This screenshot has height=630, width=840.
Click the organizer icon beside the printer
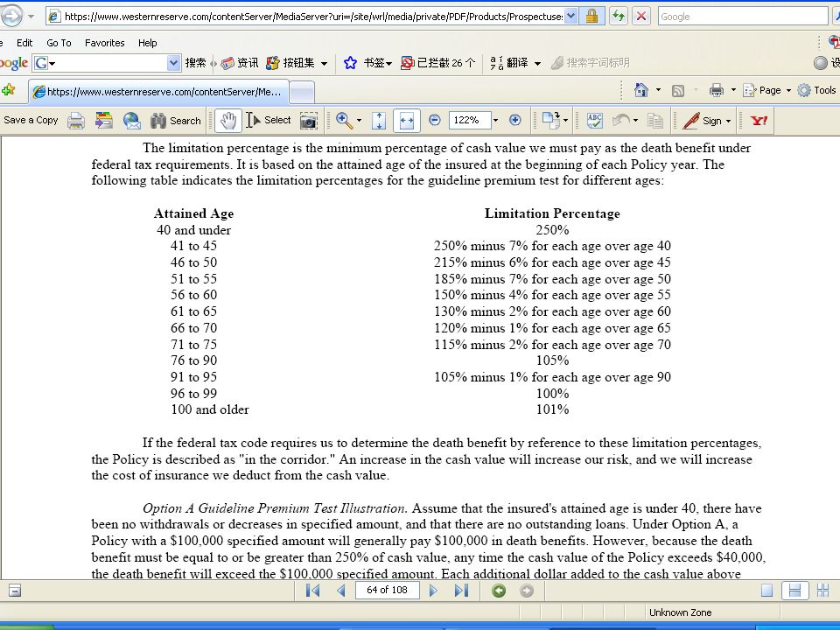coord(104,121)
